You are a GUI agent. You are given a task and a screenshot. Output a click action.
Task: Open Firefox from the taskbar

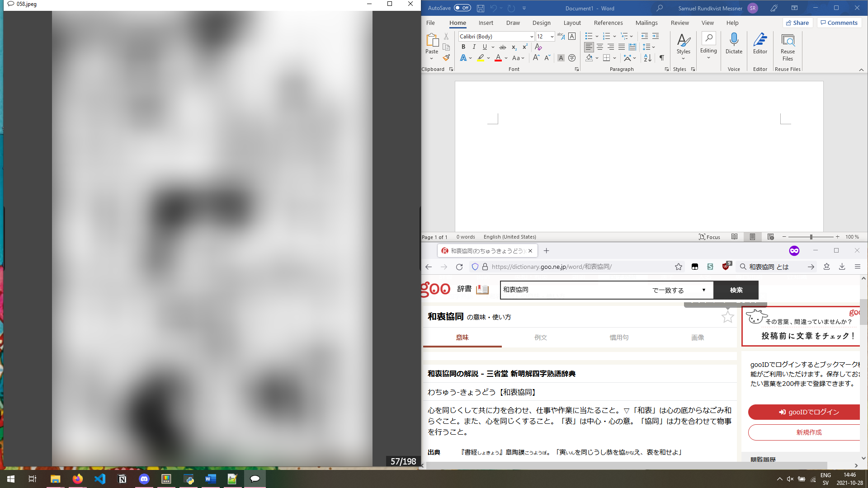(77, 479)
